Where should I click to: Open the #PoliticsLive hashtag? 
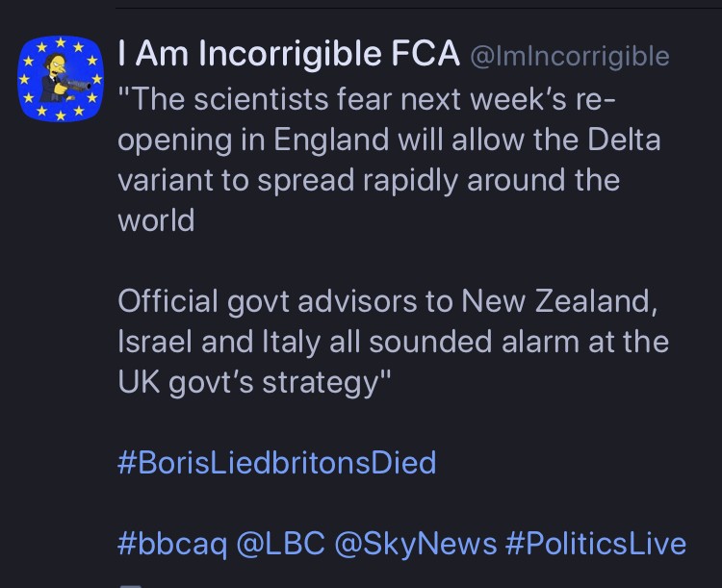pos(596,544)
